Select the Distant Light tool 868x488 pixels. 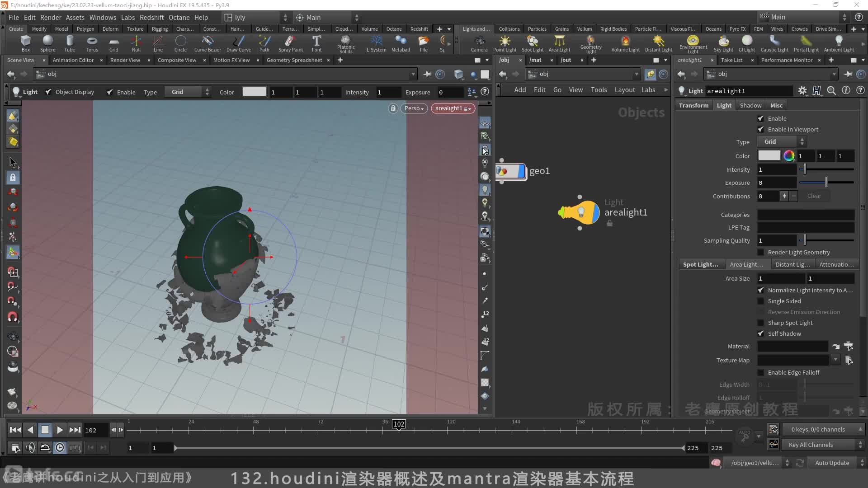click(657, 42)
